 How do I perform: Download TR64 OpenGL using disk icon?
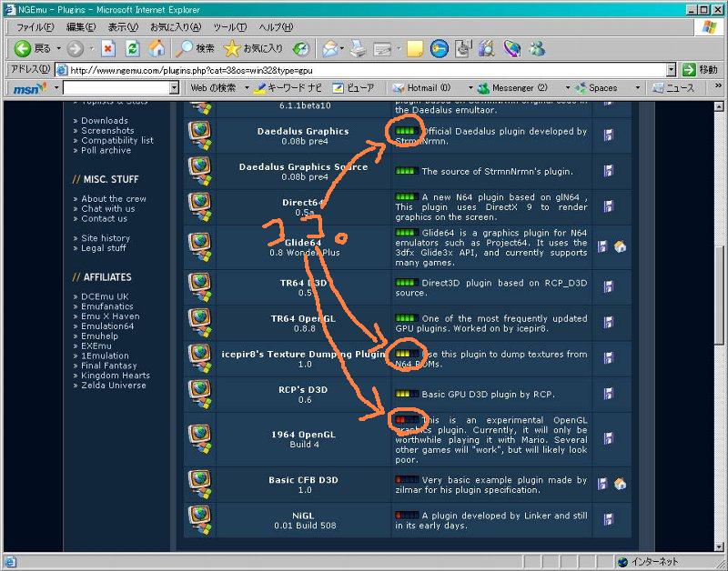tap(608, 323)
